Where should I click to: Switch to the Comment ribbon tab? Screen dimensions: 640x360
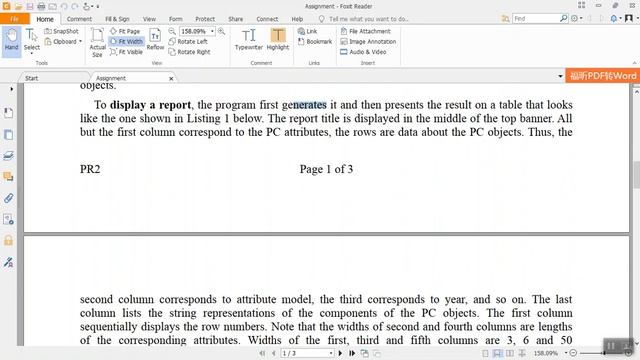79,19
